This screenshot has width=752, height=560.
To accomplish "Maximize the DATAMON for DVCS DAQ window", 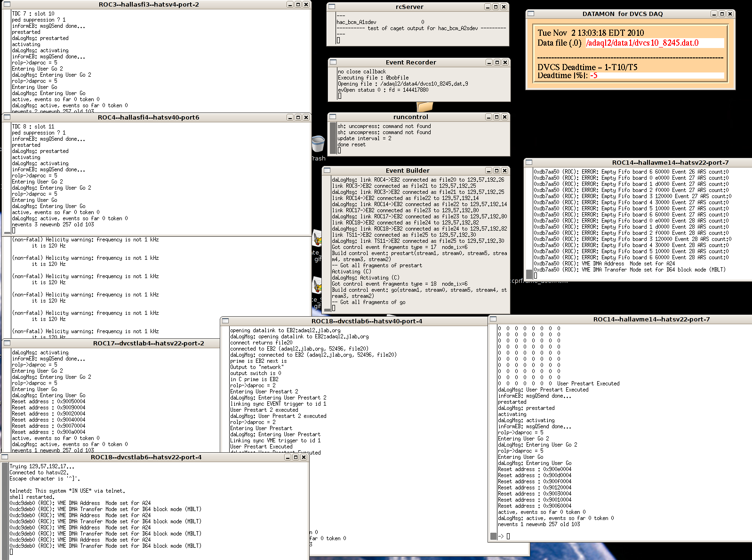I will [722, 14].
